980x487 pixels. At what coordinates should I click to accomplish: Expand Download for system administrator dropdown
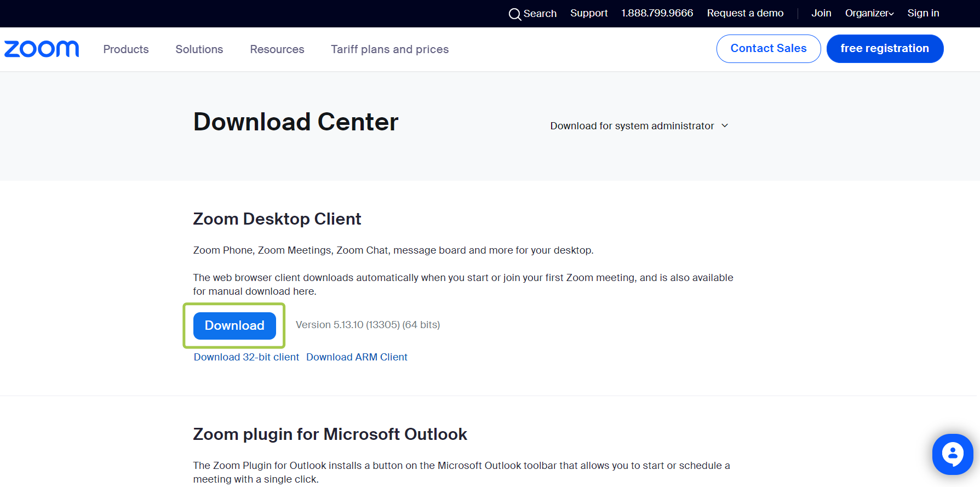point(639,126)
